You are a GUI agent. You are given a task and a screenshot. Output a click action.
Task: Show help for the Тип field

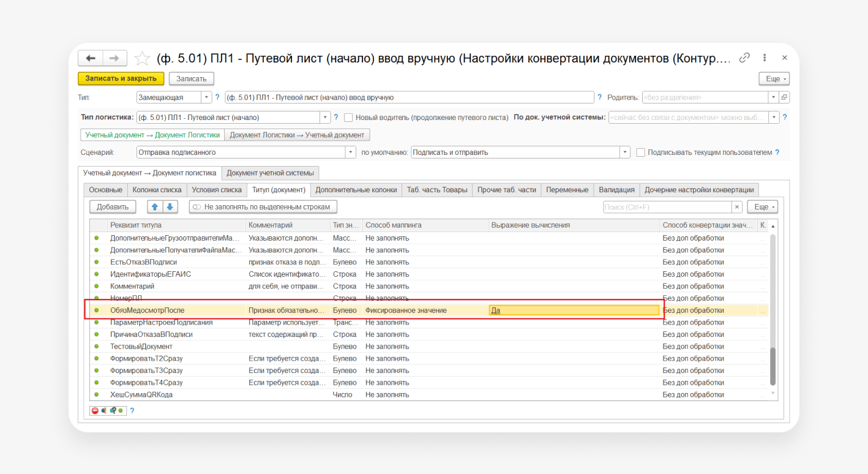click(x=217, y=97)
